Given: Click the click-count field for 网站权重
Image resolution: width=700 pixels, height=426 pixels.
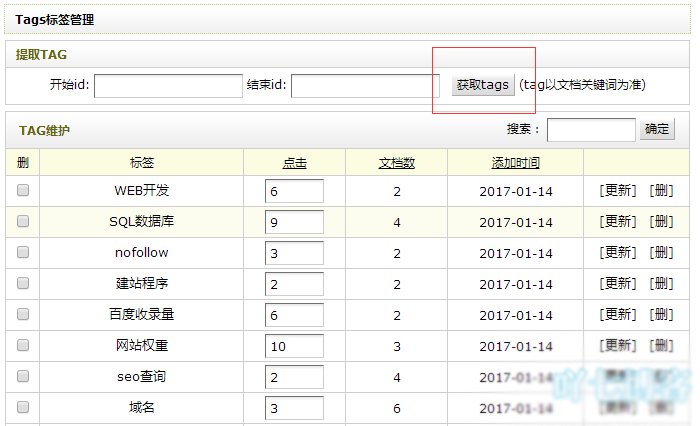Looking at the screenshot, I should pos(294,346).
